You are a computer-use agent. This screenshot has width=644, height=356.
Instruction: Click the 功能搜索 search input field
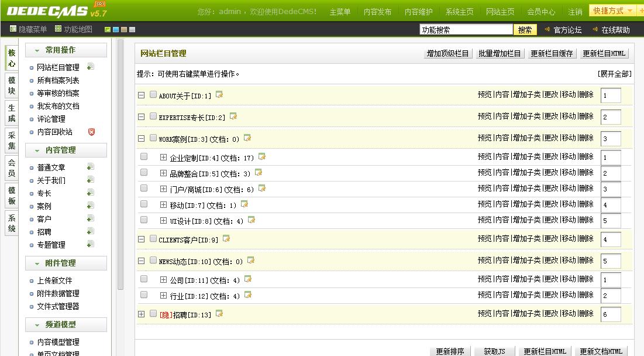(466, 30)
